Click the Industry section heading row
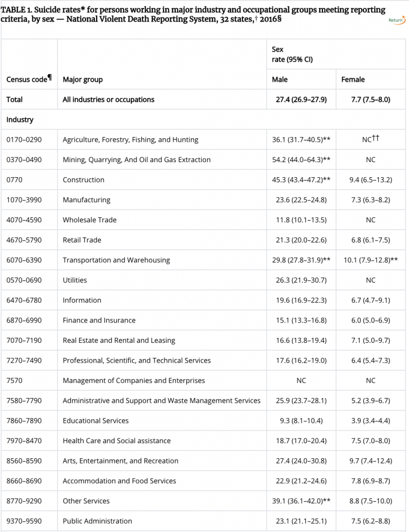Screen dimensions: 409x532 20,119
